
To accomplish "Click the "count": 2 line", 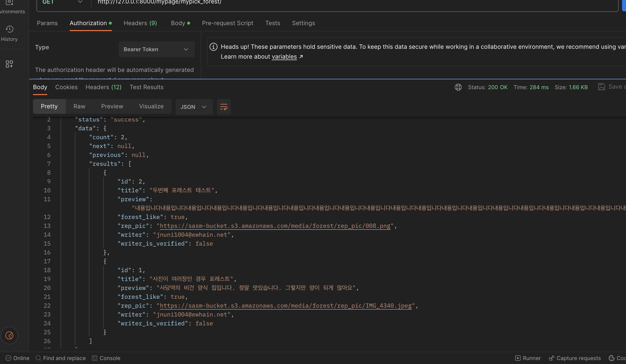I will point(108,137).
